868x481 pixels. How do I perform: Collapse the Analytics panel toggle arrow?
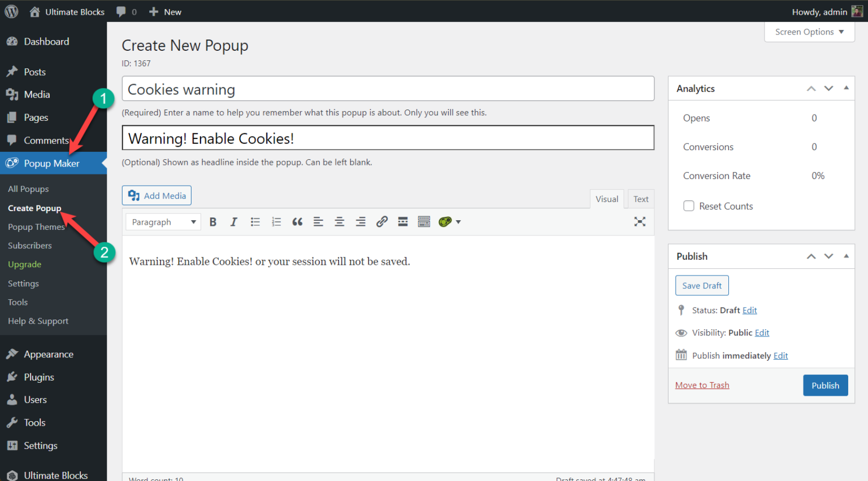[x=846, y=88]
